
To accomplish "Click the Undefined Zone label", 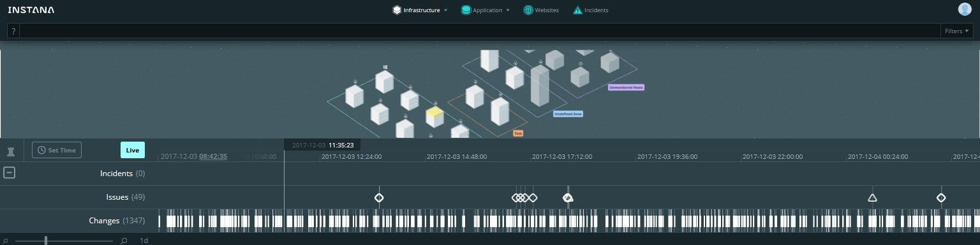I will coord(568,114).
